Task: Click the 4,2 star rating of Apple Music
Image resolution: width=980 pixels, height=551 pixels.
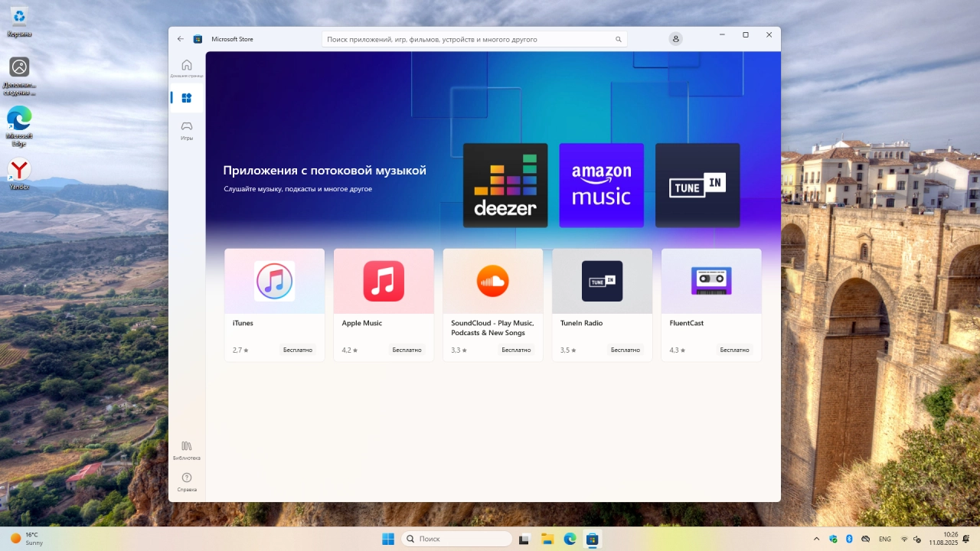Action: (x=350, y=350)
